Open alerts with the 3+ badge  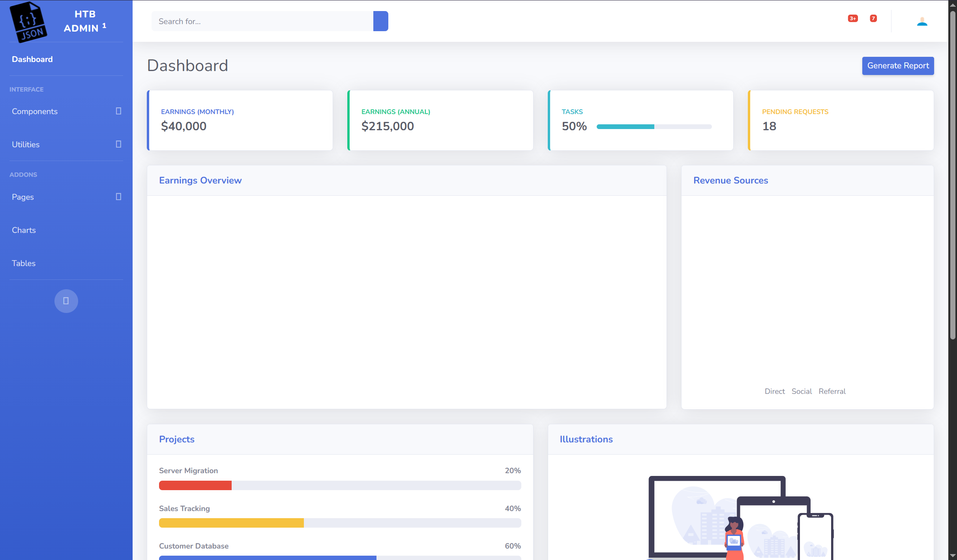[x=852, y=19]
